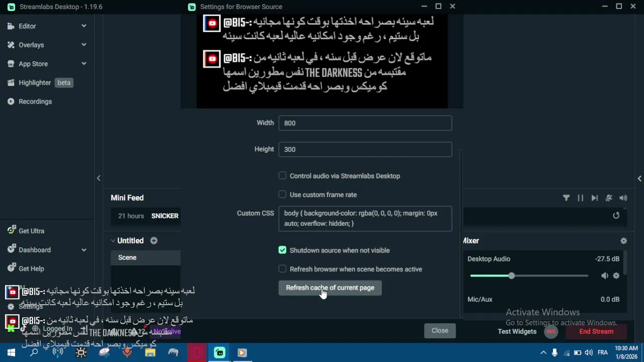Screen dimensions: 644x362
Task: Enable Refresh browser when scene becomes active
Action: pos(282,269)
